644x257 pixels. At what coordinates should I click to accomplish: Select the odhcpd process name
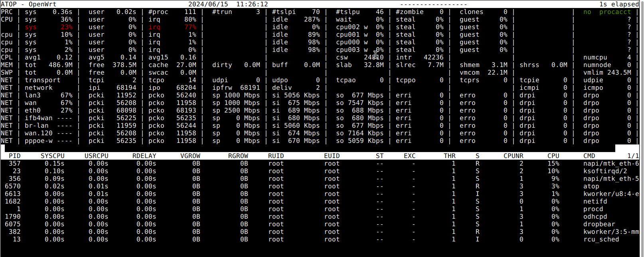tap(595, 217)
